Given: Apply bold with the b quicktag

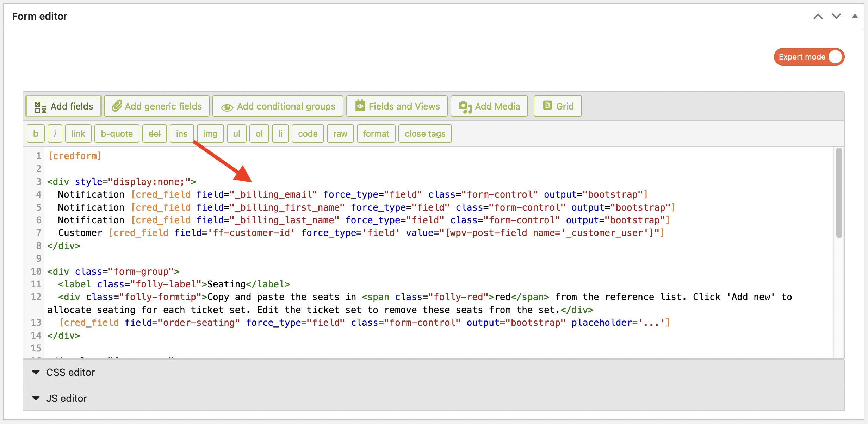Looking at the screenshot, I should coord(36,133).
